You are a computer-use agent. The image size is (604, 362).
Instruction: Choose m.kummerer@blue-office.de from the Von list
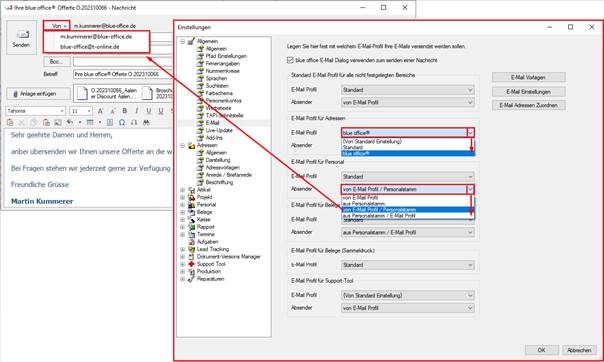pos(96,37)
